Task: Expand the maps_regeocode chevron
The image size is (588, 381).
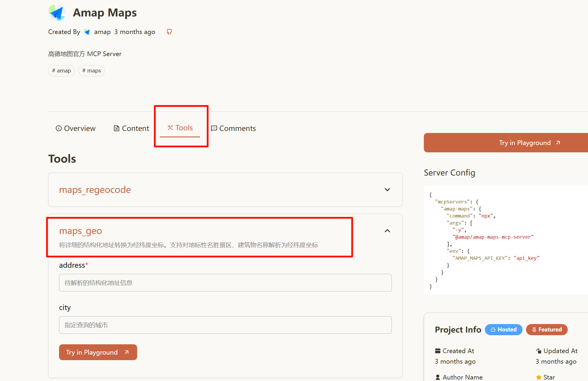Action: point(387,190)
